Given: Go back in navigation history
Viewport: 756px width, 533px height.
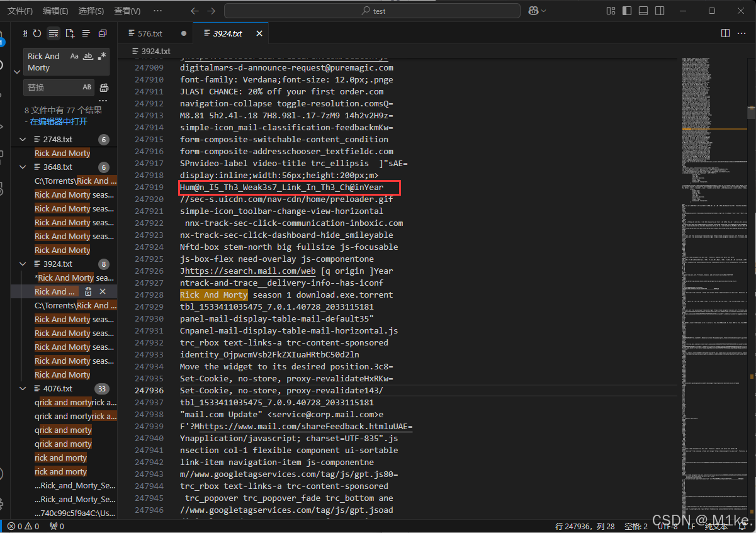Looking at the screenshot, I should click(x=195, y=11).
